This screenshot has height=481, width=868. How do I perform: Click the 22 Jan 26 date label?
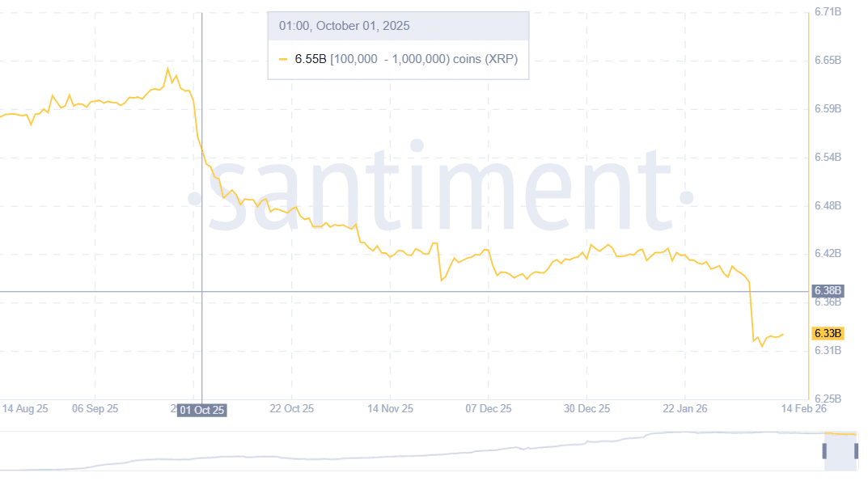coord(684,409)
